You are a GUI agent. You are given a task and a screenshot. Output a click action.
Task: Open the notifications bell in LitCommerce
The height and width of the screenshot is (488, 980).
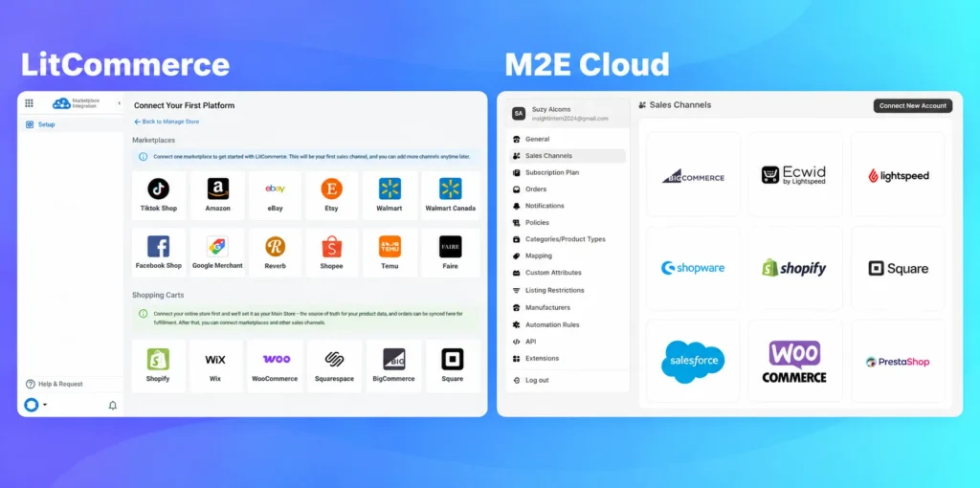click(x=113, y=406)
